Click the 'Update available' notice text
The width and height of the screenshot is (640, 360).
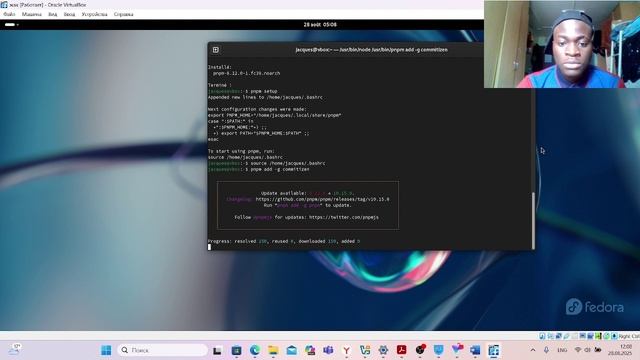(307, 193)
